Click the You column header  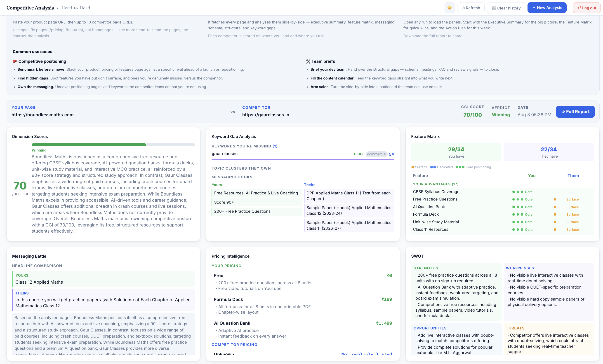532,175
